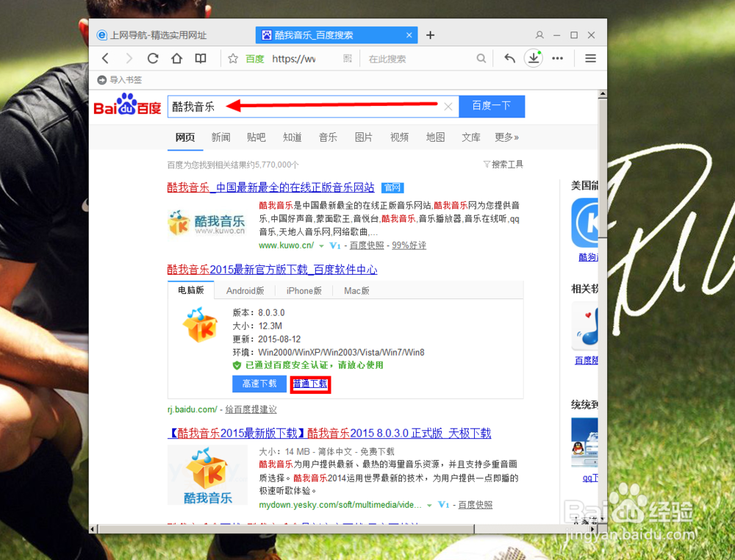
Task: Reload the page with the refresh icon
Action: 153,59
